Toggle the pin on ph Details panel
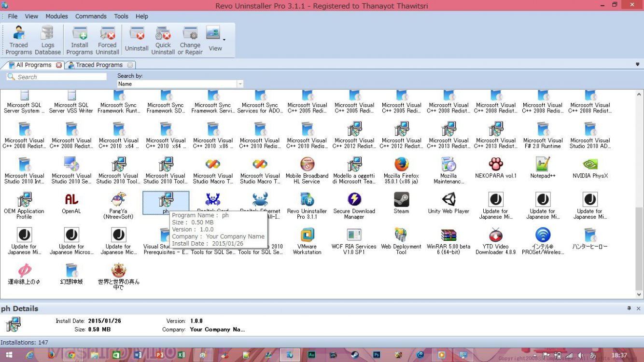Viewport: 644px width, 362px height. pos(628,308)
